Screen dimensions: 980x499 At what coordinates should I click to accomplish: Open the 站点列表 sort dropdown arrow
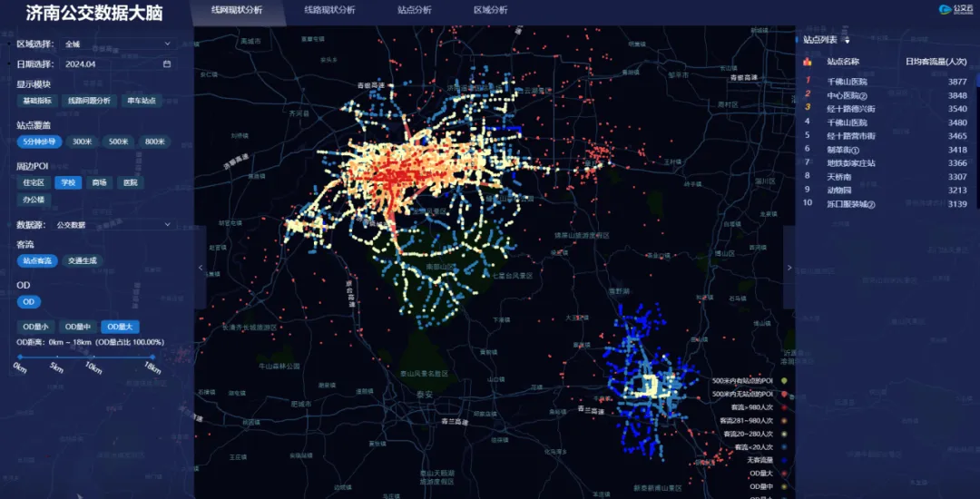pyautogui.click(x=848, y=40)
